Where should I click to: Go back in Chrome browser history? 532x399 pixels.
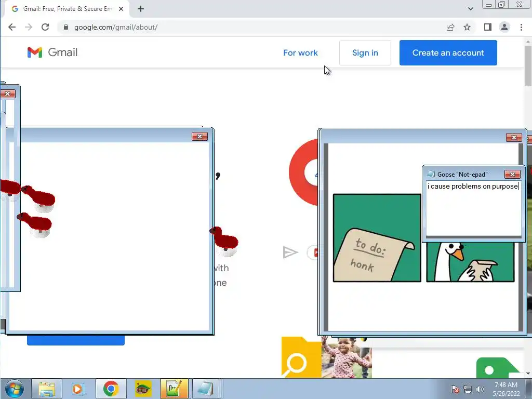(12, 27)
